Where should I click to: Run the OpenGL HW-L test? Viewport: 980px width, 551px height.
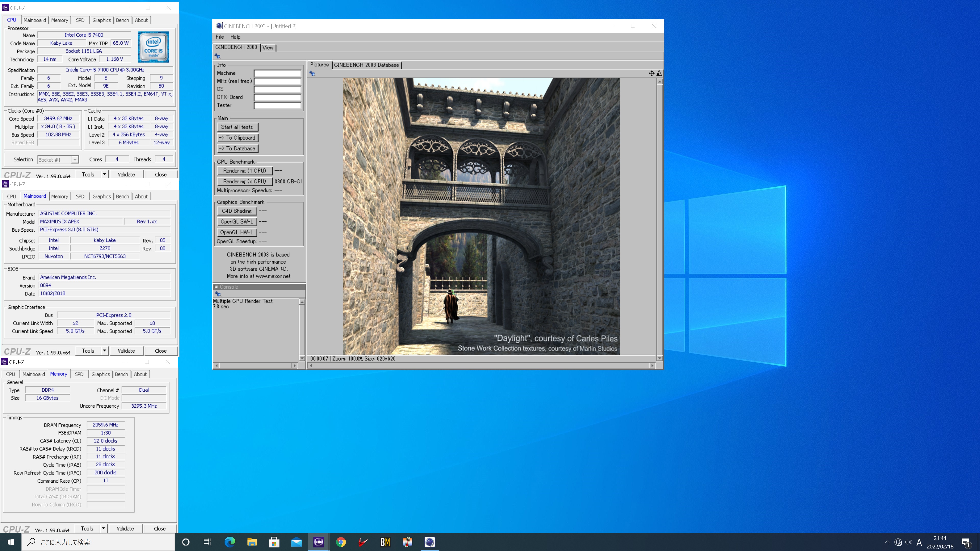pos(237,232)
